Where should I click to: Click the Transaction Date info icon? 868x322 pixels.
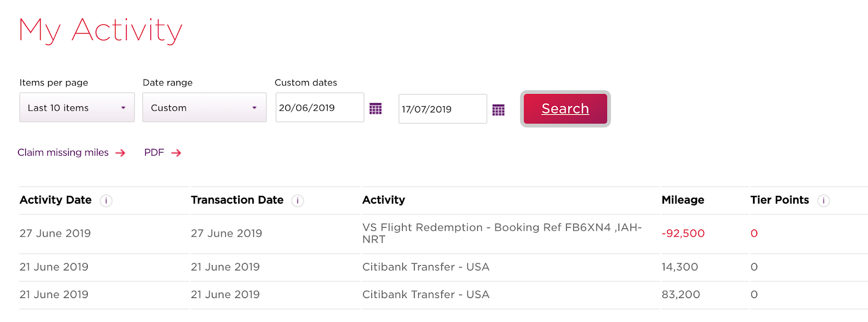297,201
